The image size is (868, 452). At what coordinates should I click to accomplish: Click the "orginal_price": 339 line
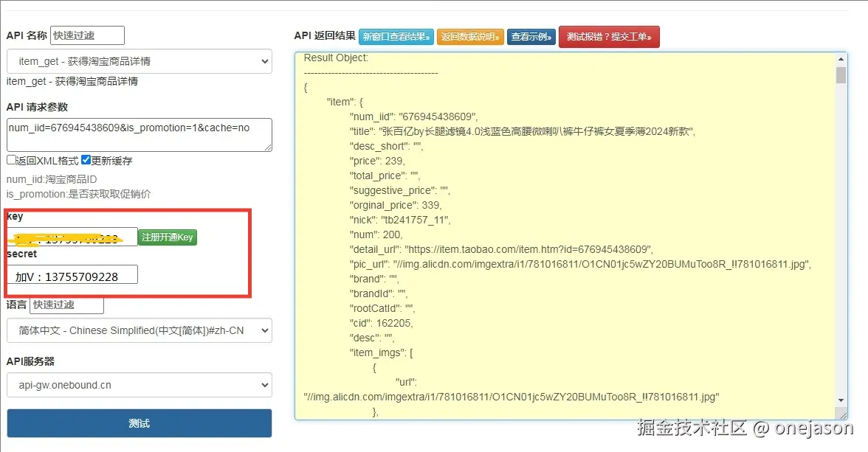(396, 205)
